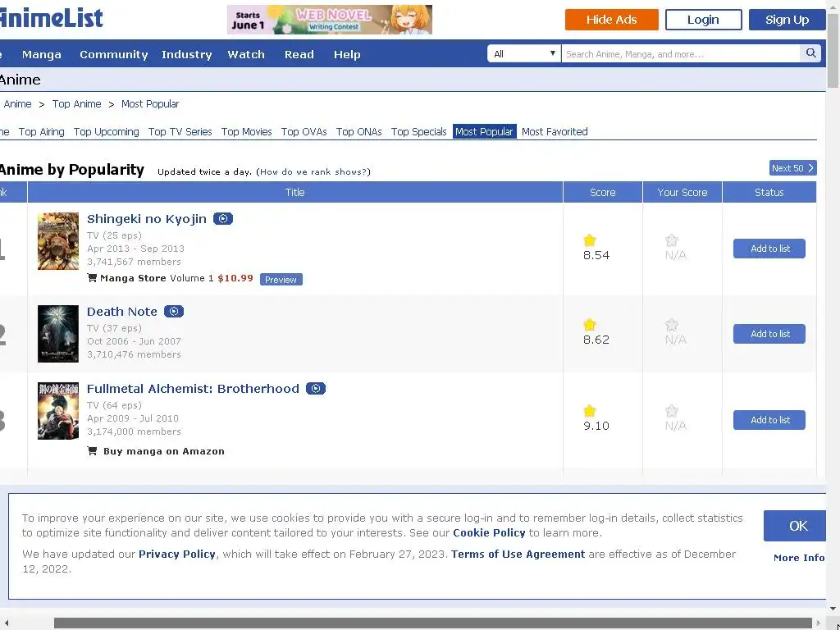Click Shingeki no Kyojin cover thumbnail
Viewport: 840px width, 630px height.
[x=58, y=241]
